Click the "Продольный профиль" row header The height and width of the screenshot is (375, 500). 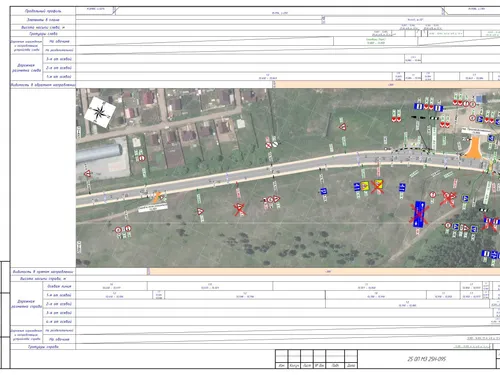tap(43, 11)
